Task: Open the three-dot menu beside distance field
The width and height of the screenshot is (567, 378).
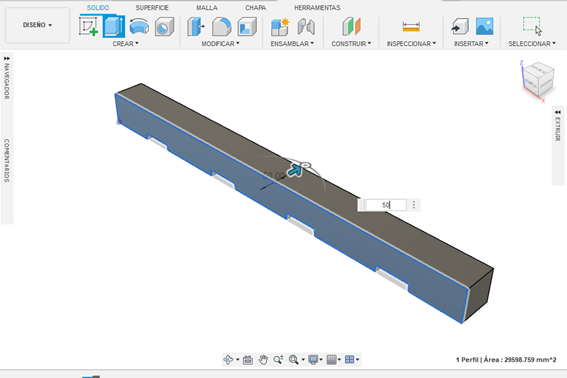Action: click(414, 205)
